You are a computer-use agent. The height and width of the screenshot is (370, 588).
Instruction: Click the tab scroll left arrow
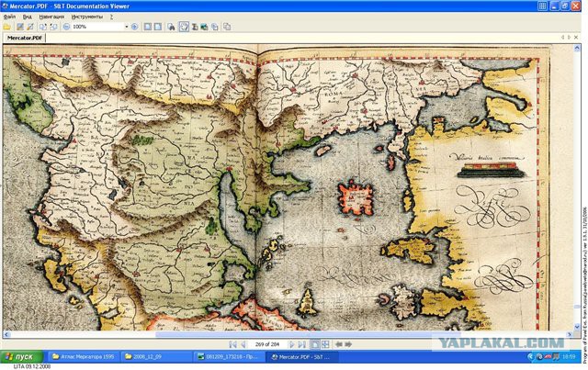562,37
